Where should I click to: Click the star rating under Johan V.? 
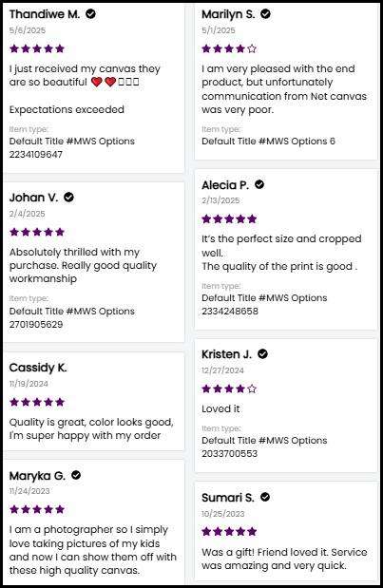pos(37,232)
